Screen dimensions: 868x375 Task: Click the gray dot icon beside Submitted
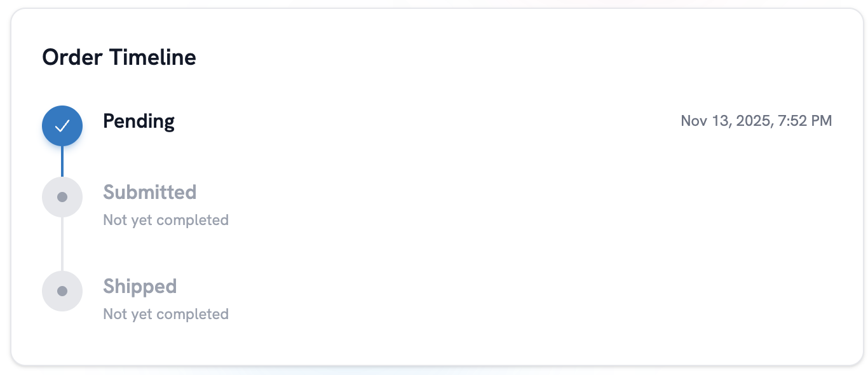(x=62, y=197)
